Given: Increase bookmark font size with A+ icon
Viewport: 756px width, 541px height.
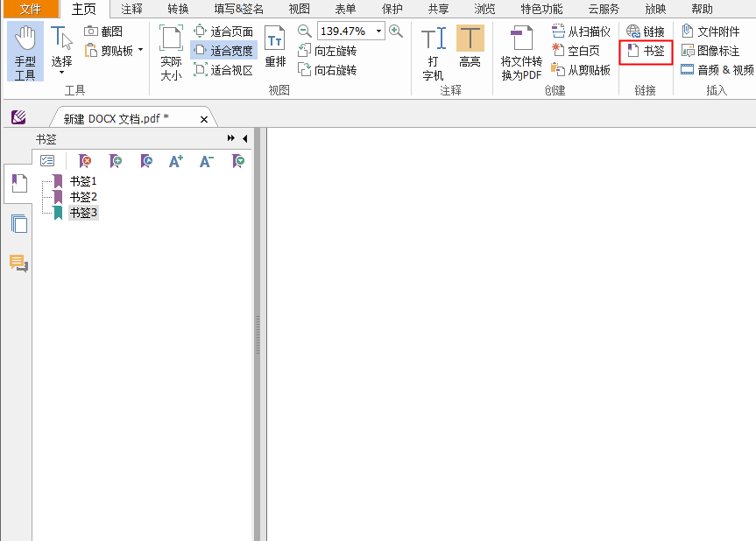Looking at the screenshot, I should 176,161.
